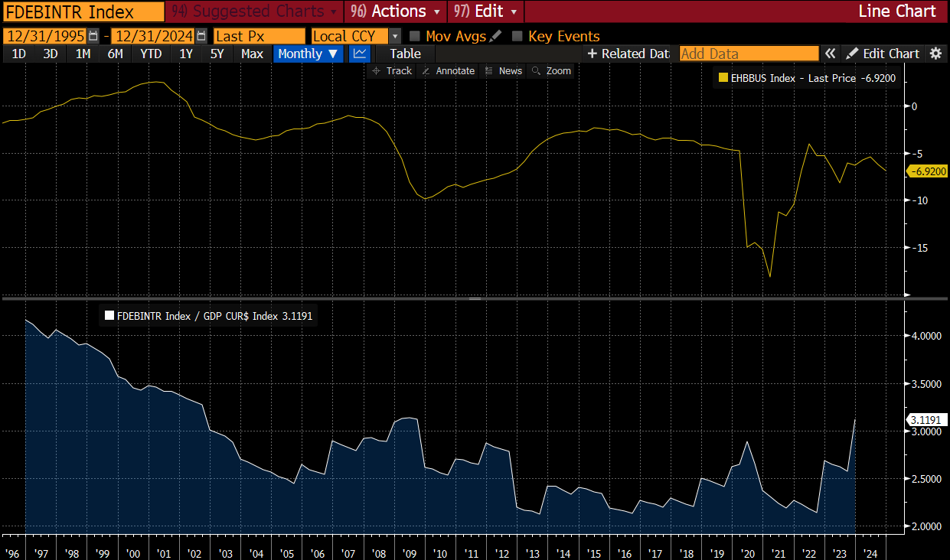Click the white FDEBINTR legend swatch

coord(109,314)
